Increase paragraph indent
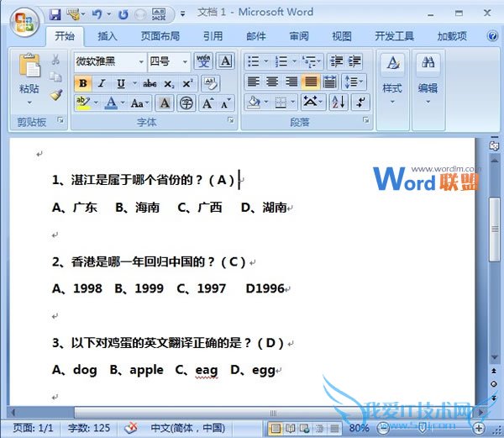The height and width of the screenshot is (438, 504). point(354,61)
